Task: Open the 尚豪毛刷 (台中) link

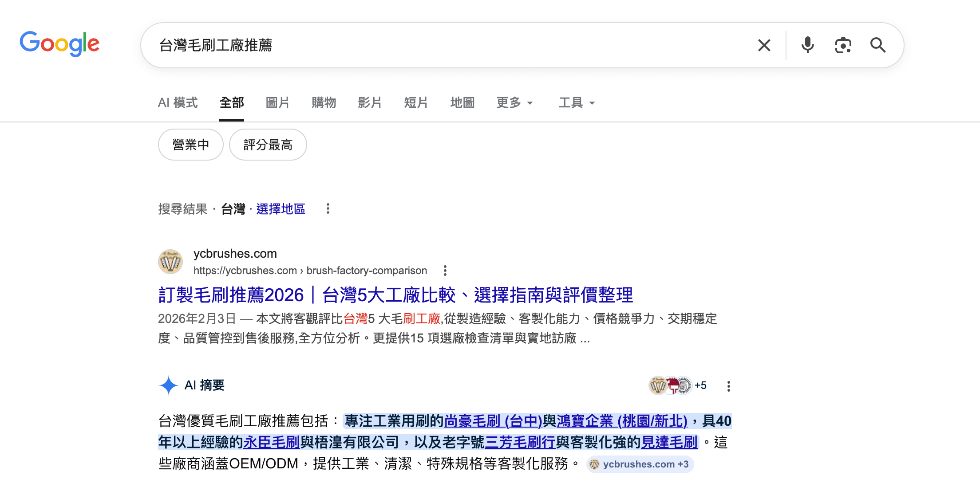Action: pos(493,420)
